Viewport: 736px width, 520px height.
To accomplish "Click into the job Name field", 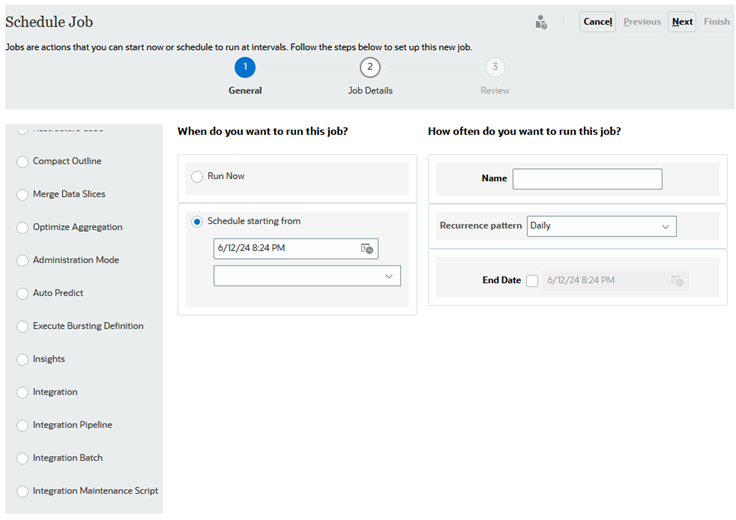I will coord(587,179).
